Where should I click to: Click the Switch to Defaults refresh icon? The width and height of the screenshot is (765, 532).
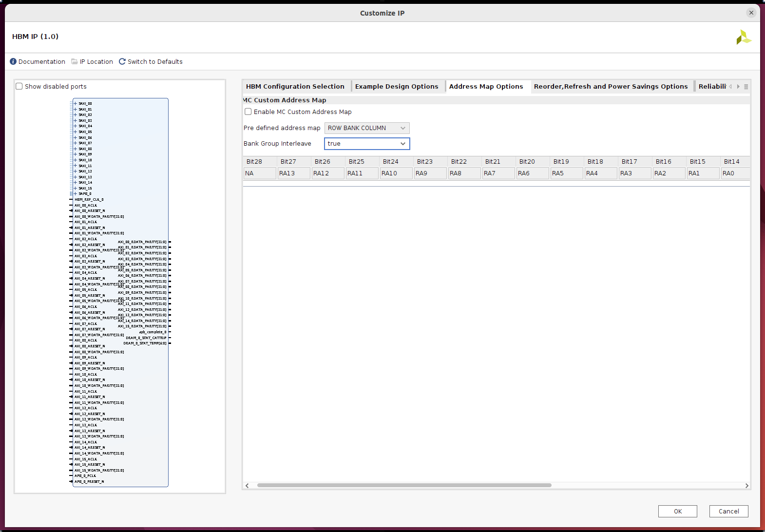pyautogui.click(x=122, y=61)
